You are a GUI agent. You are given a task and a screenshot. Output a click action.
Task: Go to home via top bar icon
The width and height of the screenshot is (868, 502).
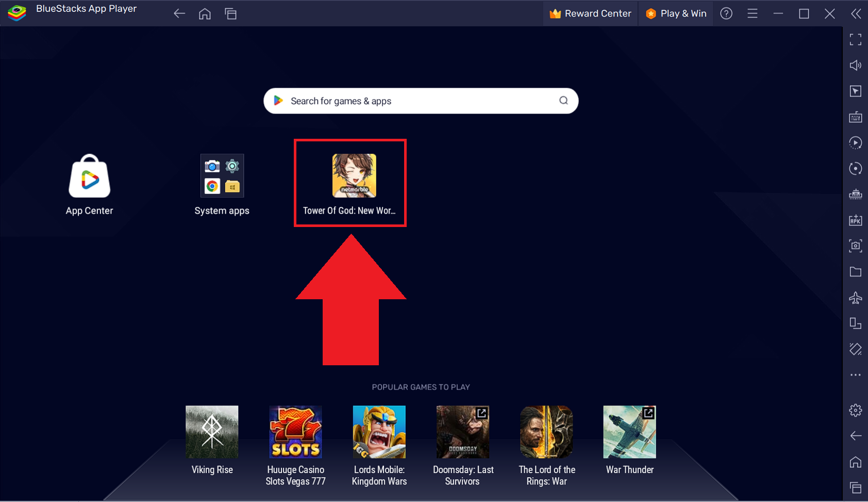tap(205, 14)
